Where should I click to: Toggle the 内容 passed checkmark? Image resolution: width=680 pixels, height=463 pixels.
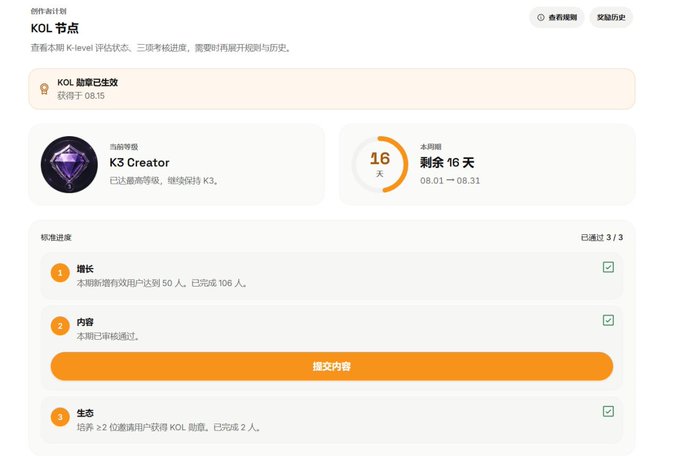pyautogui.click(x=608, y=320)
